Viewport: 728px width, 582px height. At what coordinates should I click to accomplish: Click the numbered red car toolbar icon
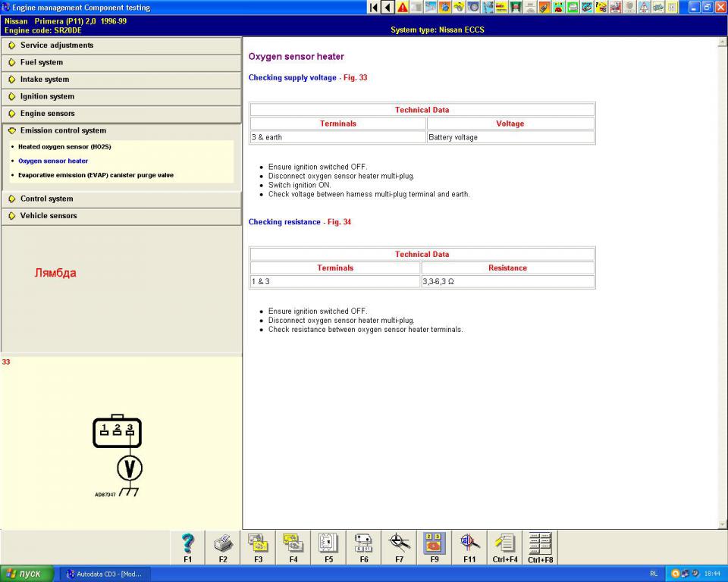pos(559,8)
